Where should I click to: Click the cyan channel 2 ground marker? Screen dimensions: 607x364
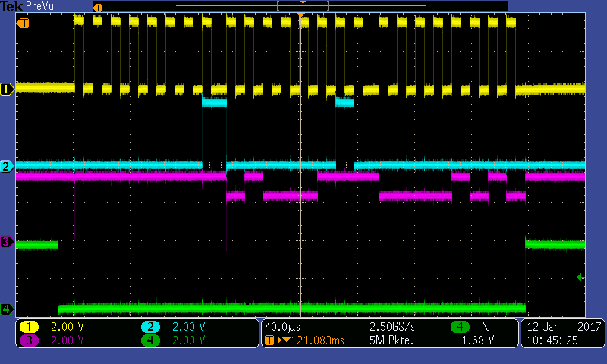7,166
